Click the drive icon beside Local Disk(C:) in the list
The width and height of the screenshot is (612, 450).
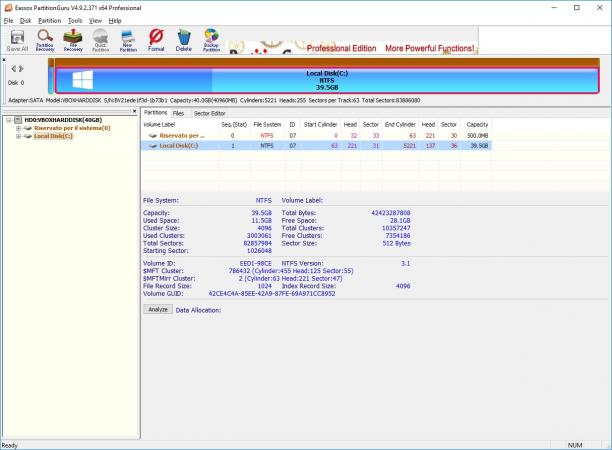click(x=153, y=146)
